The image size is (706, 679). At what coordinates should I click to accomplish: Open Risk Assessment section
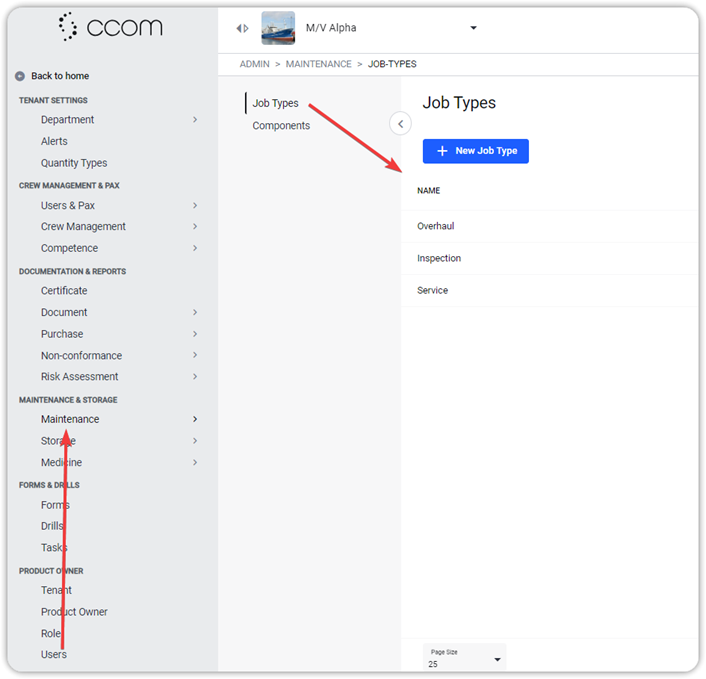tap(80, 377)
